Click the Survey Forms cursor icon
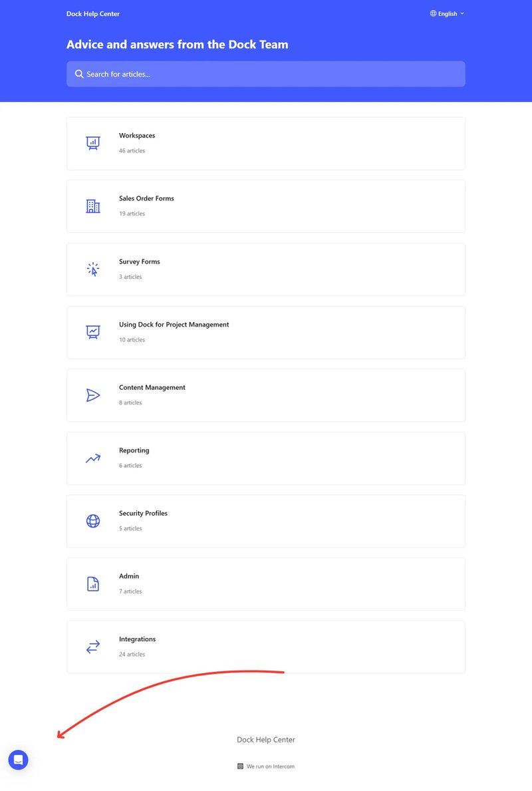 pyautogui.click(x=93, y=269)
